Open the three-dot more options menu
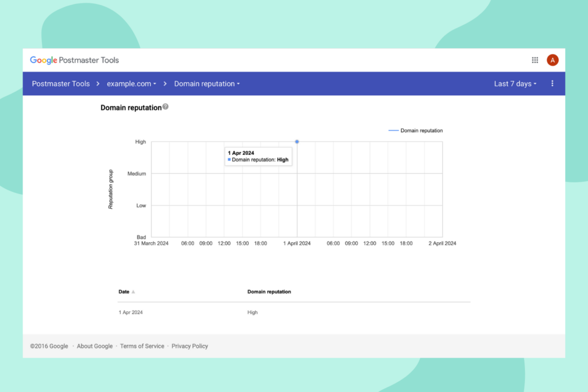Viewport: 588px width, 392px height. (x=552, y=84)
